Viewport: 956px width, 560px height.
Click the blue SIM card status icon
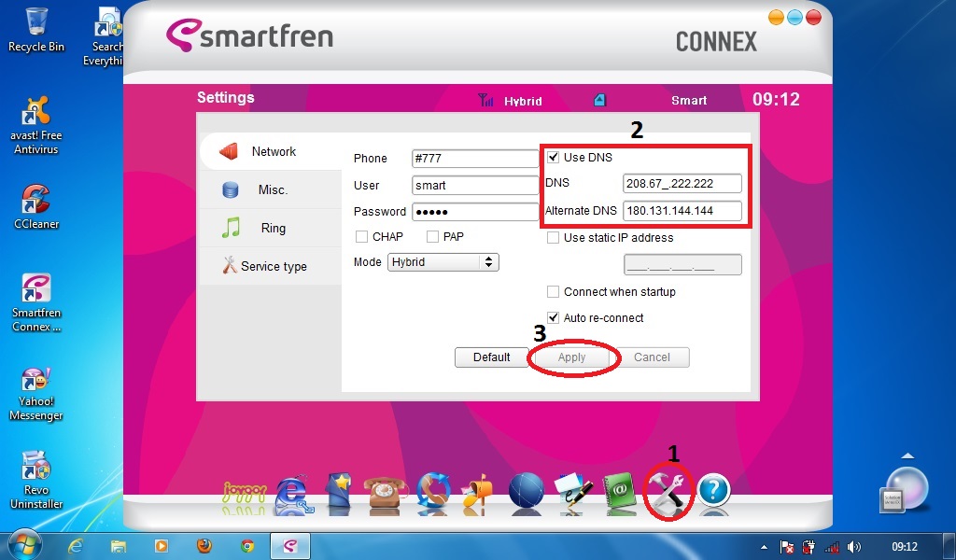tap(600, 100)
